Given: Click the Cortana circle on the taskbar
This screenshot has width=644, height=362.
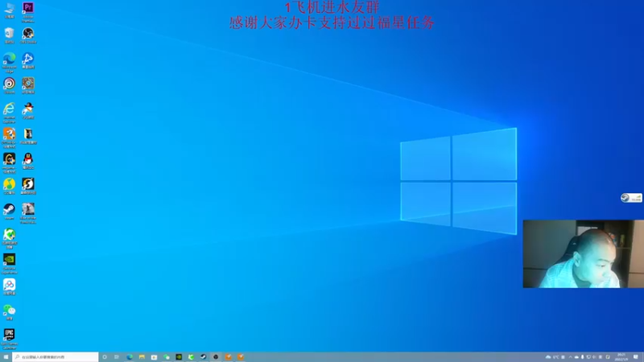Looking at the screenshot, I should tap(105, 357).
